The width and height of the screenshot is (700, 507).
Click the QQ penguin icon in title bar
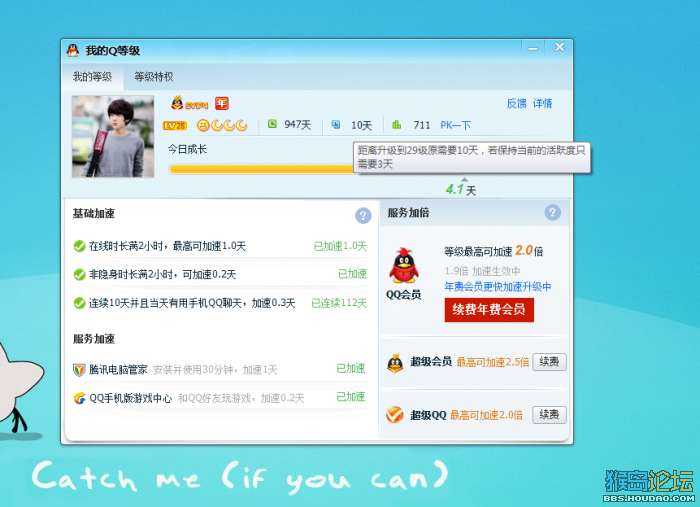(x=73, y=50)
